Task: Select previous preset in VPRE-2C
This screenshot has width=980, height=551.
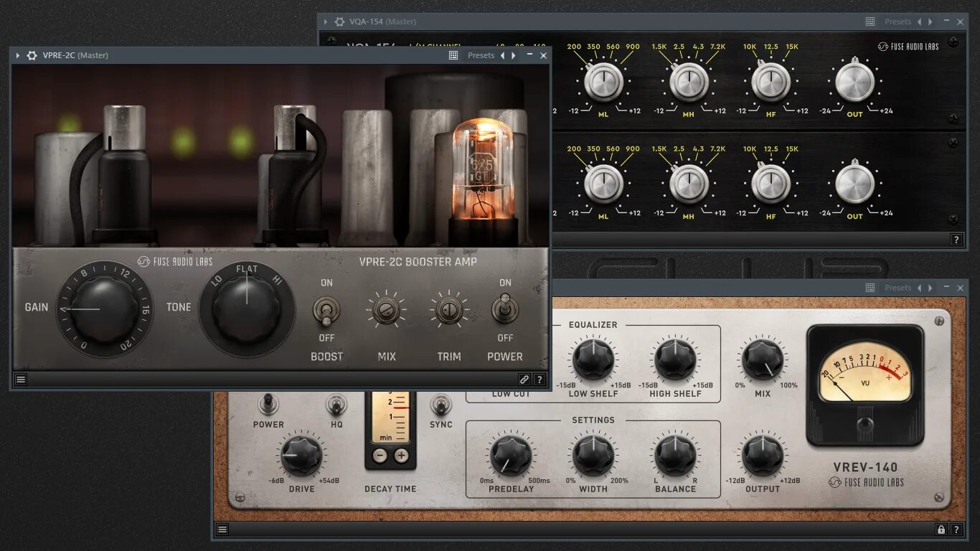Action: (502, 55)
